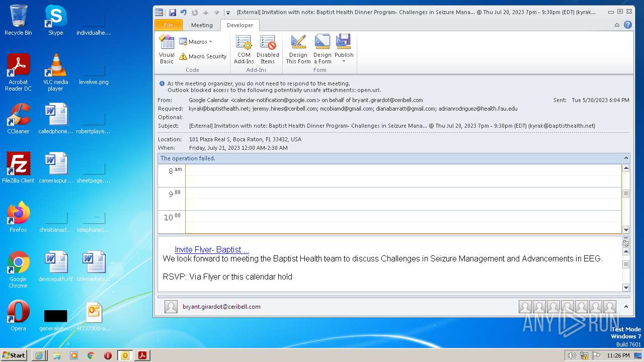Click the volume icon in system tray
This screenshot has width=644, height=362.
click(572, 355)
